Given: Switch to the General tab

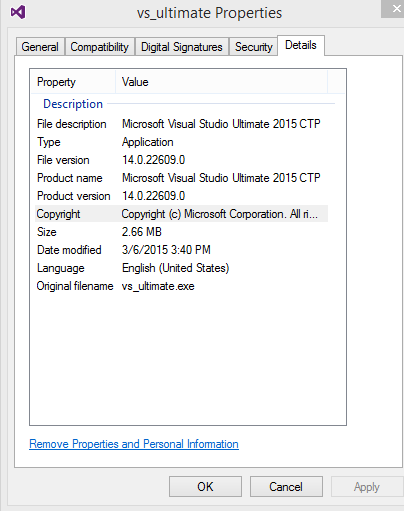Looking at the screenshot, I should click(40, 46).
